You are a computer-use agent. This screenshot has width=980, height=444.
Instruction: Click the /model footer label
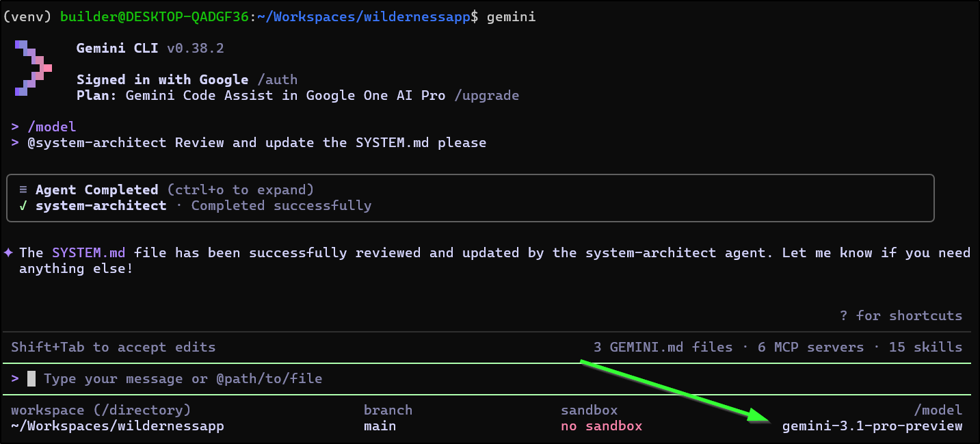[938, 410]
